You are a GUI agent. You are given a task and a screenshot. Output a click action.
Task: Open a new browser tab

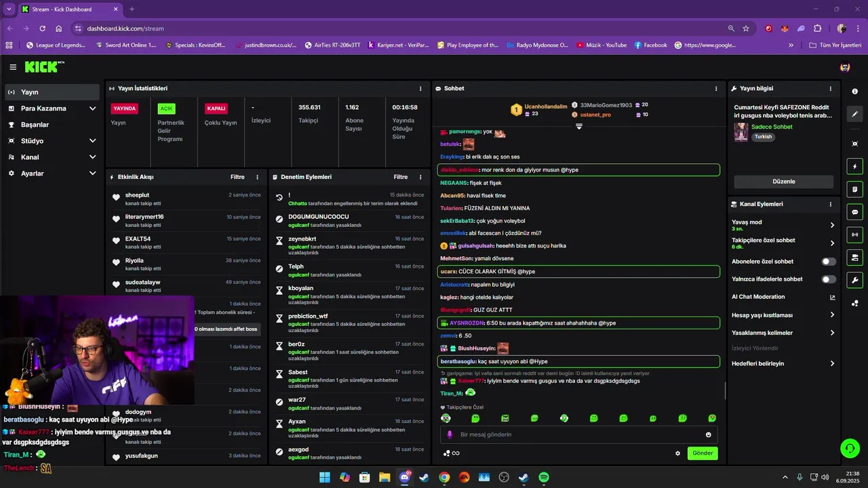[132, 9]
